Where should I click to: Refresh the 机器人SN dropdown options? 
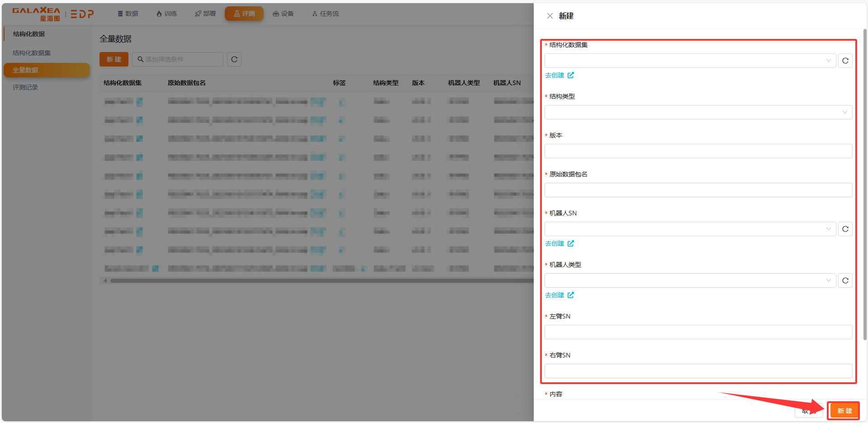point(845,229)
